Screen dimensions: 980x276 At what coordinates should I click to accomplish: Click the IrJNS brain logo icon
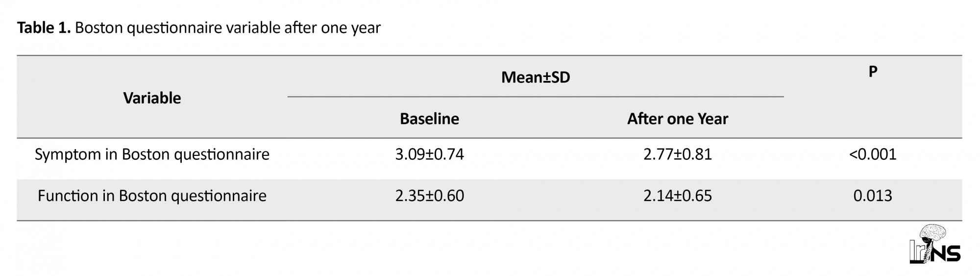(935, 245)
